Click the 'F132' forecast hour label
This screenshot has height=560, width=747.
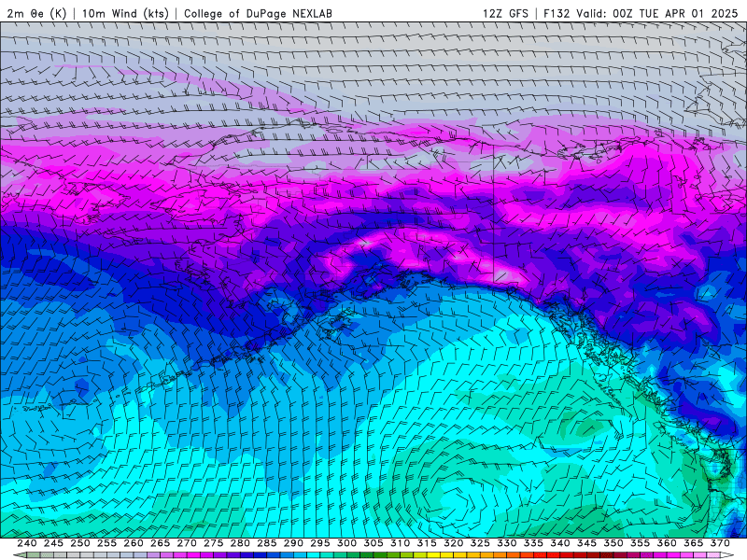(557, 13)
